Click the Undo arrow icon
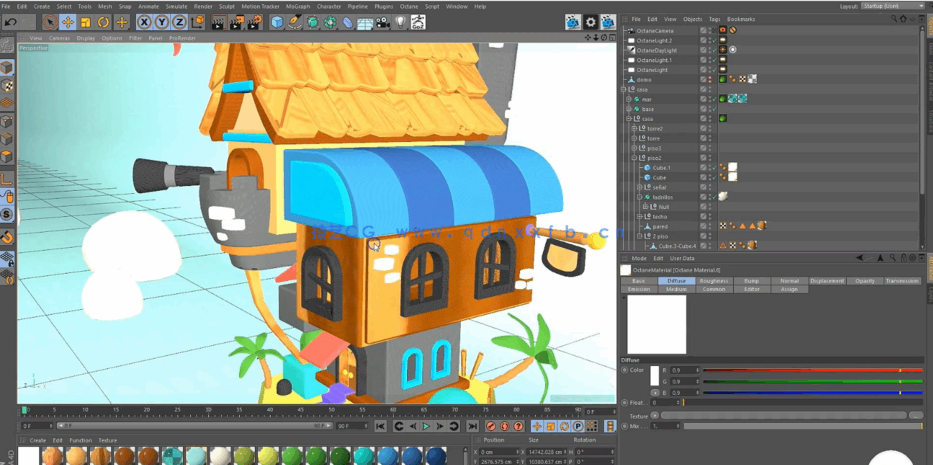The height and width of the screenshot is (465, 933). [10, 23]
